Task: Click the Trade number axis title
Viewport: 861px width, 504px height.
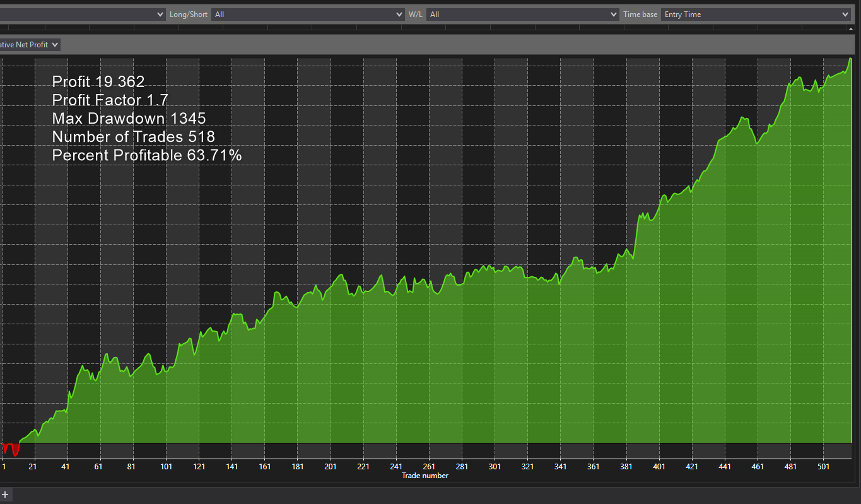Action: coord(425,476)
